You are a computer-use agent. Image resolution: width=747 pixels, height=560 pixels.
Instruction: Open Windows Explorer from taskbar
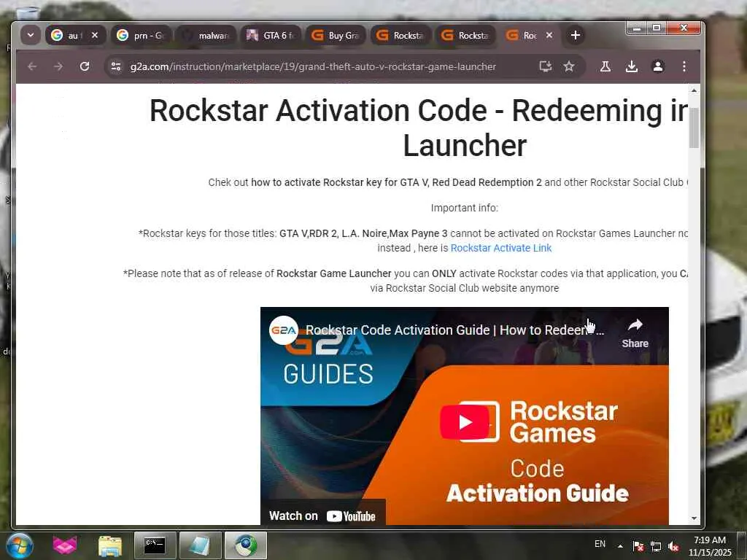tap(110, 545)
